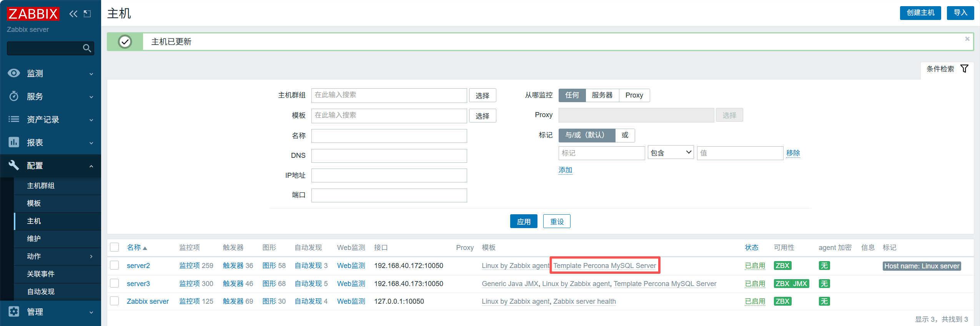Click the 导入 button

[960, 13]
